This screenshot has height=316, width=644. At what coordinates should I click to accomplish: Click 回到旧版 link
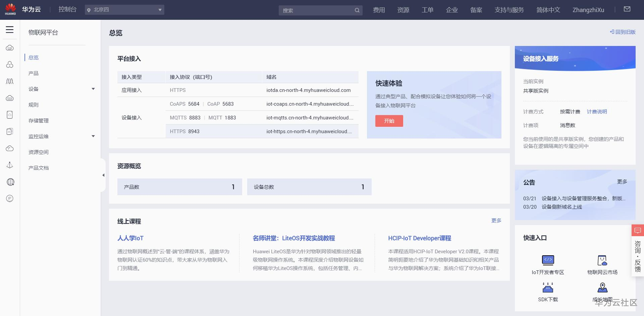click(x=623, y=32)
